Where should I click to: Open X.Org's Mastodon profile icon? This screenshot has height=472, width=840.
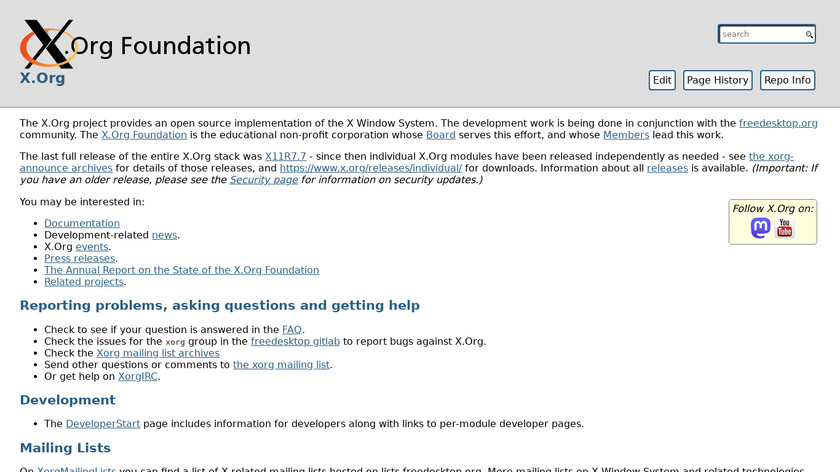(760, 228)
